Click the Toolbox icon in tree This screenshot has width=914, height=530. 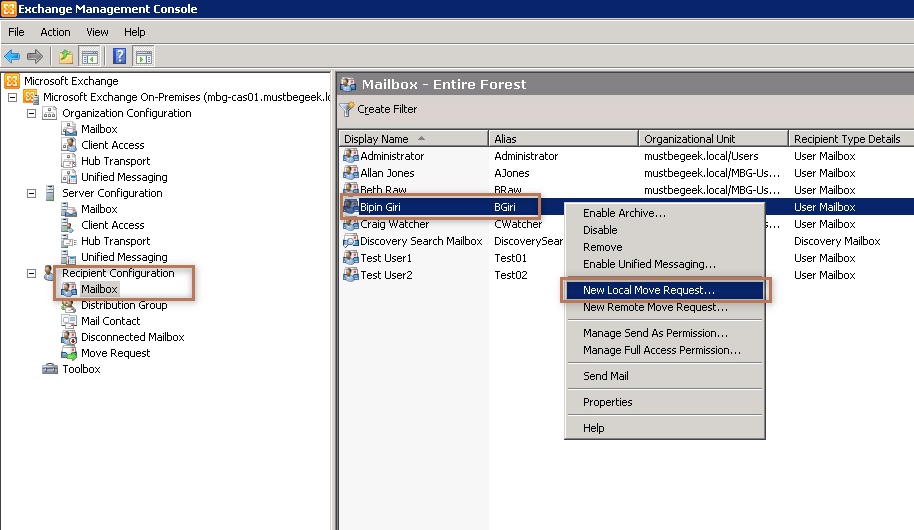click(50, 369)
